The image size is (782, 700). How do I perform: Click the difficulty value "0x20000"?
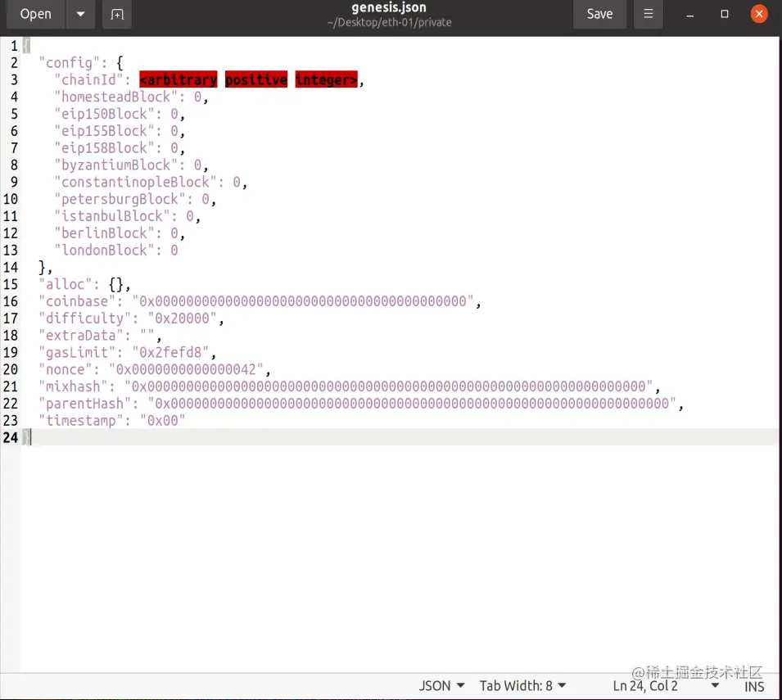[x=182, y=318]
